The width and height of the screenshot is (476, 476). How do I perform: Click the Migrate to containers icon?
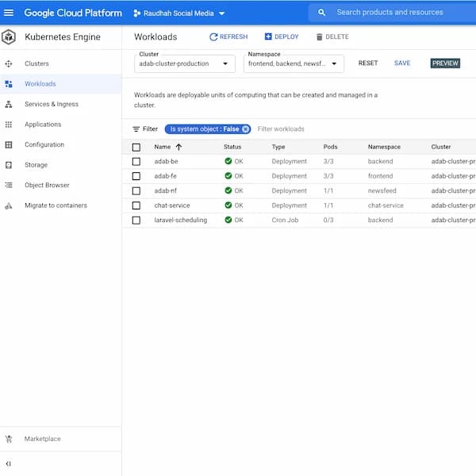pyautogui.click(x=9, y=205)
